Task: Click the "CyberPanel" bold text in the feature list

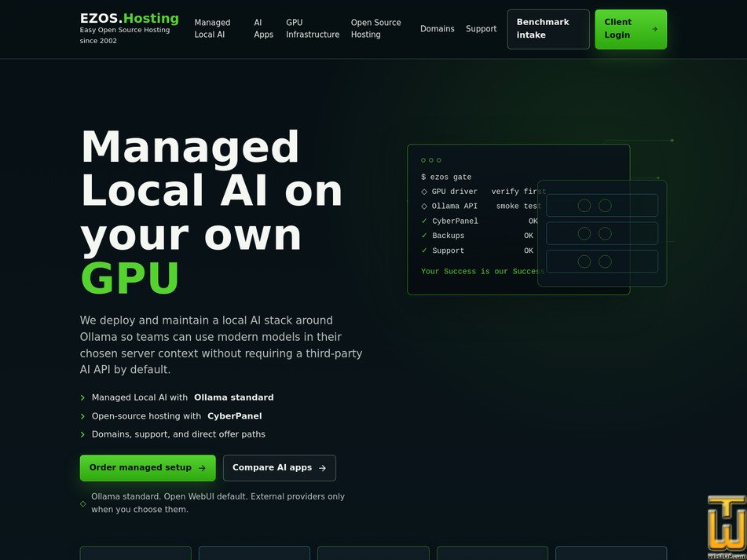Action: pos(234,416)
